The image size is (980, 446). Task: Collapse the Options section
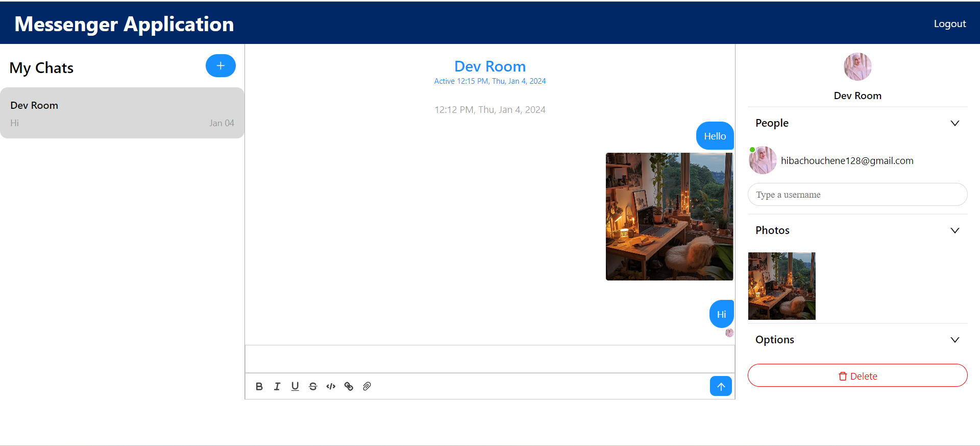(955, 340)
